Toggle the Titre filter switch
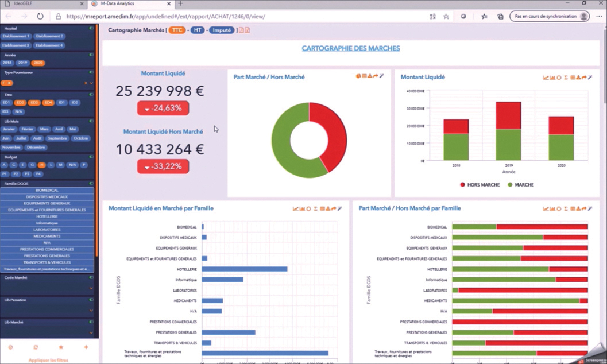This screenshot has width=607, height=364. [x=91, y=94]
